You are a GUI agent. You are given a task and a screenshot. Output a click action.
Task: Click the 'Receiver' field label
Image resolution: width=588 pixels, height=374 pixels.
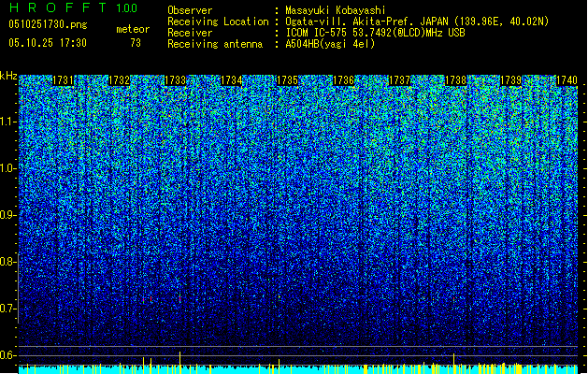coord(190,33)
